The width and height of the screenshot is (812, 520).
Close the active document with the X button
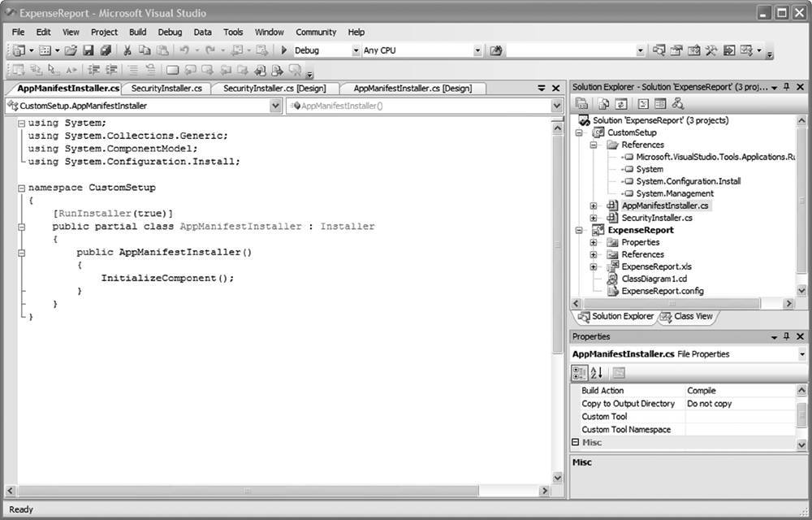pos(555,89)
